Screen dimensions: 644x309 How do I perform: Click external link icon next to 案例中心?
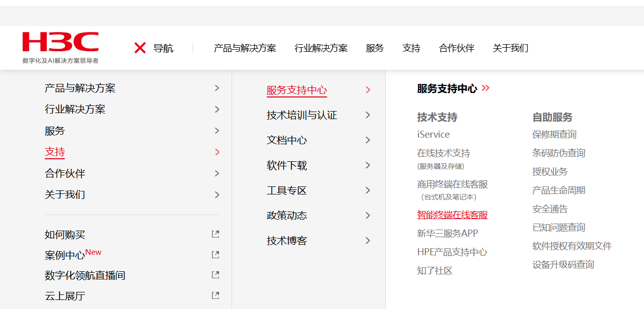point(216,255)
